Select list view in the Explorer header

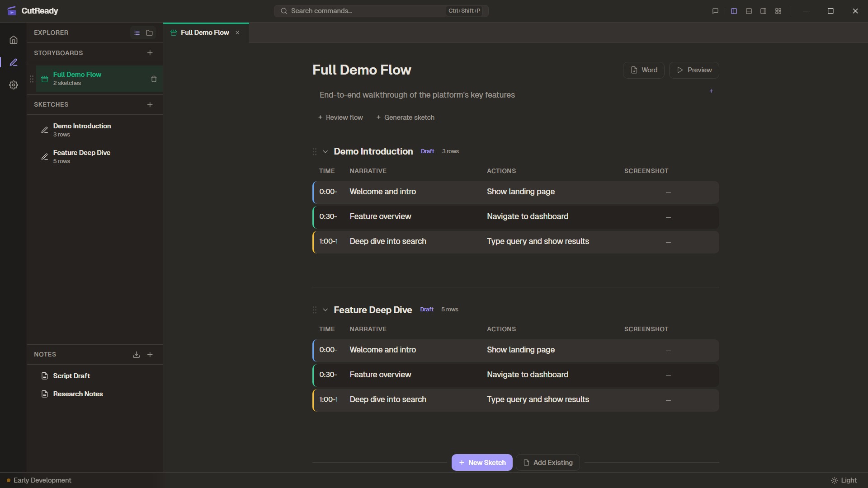pyautogui.click(x=137, y=33)
